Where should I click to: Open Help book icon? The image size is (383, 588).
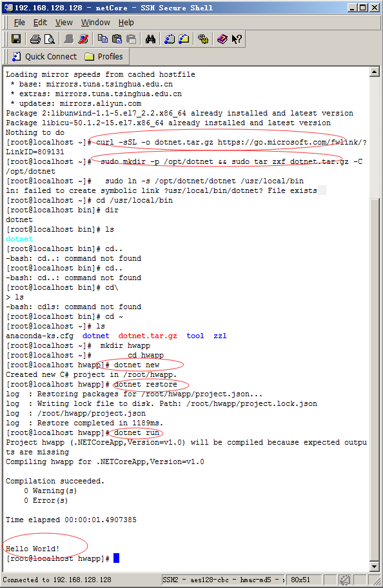tap(222, 39)
